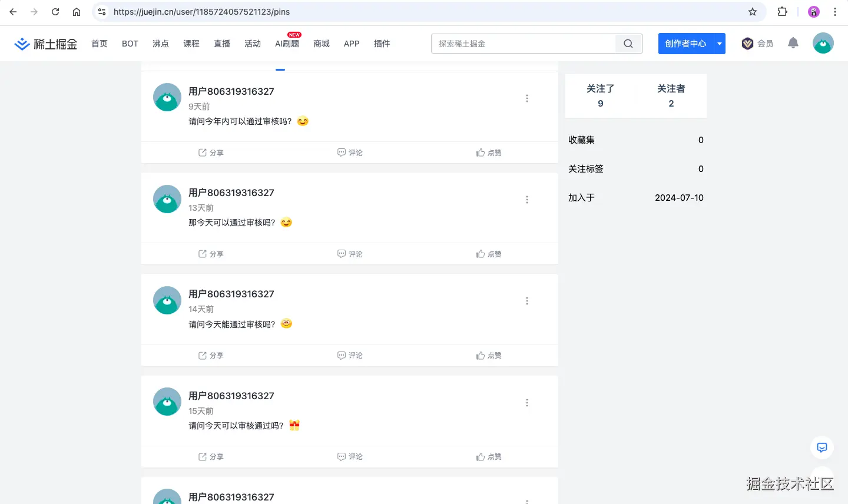
Task: Click the 创作者中心 button
Action: click(x=687, y=43)
